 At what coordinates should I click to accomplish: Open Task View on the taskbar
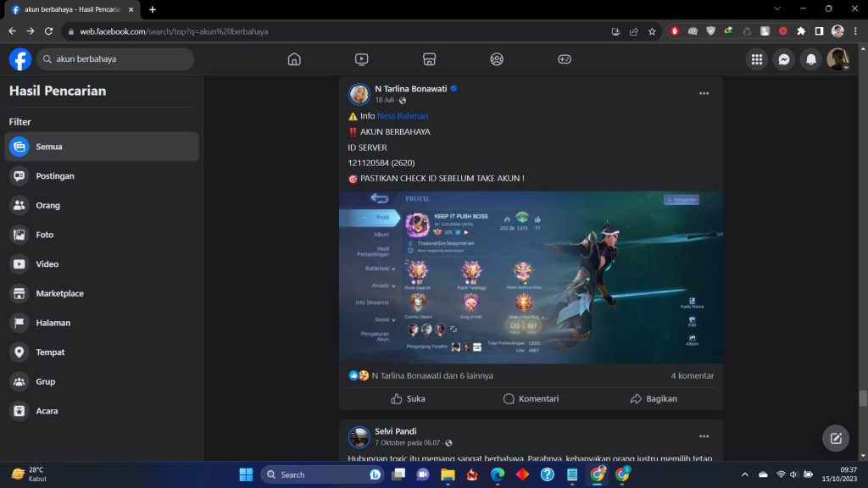[398, 474]
